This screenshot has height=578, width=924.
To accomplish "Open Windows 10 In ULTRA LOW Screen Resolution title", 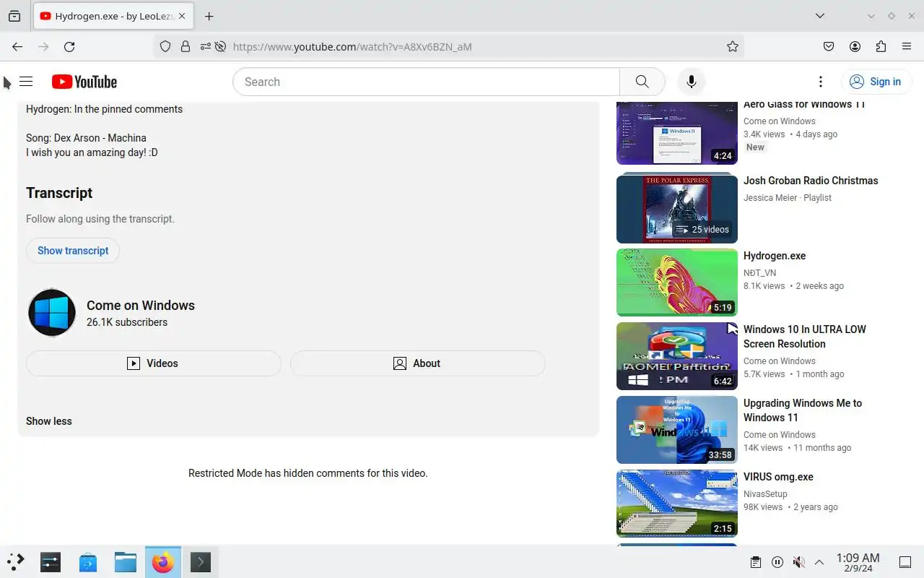I will coord(805,337).
